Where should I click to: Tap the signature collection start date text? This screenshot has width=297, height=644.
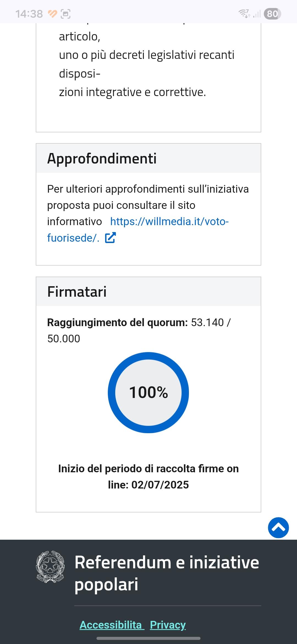(148, 477)
